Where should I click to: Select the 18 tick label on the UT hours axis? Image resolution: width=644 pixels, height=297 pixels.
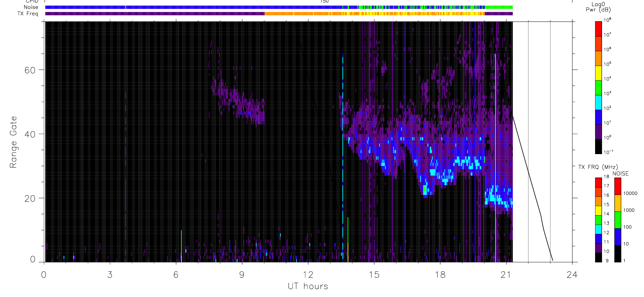tap(440, 275)
